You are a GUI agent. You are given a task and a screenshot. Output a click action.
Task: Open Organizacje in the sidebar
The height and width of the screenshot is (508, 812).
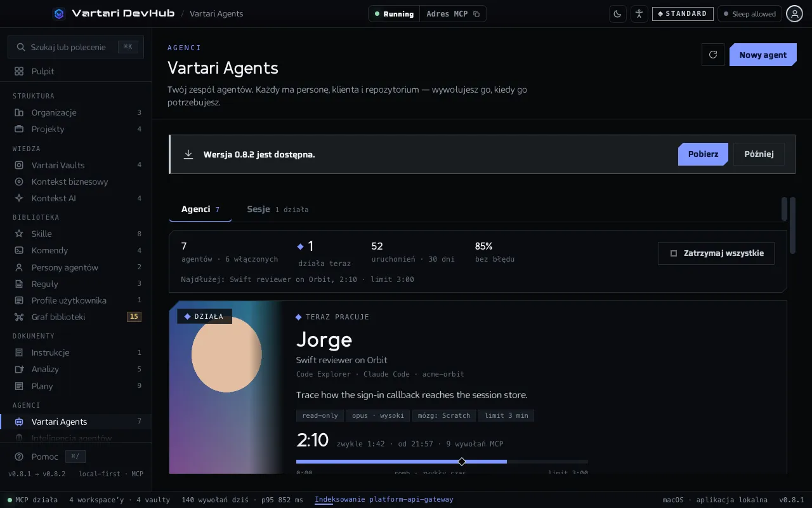(76, 112)
